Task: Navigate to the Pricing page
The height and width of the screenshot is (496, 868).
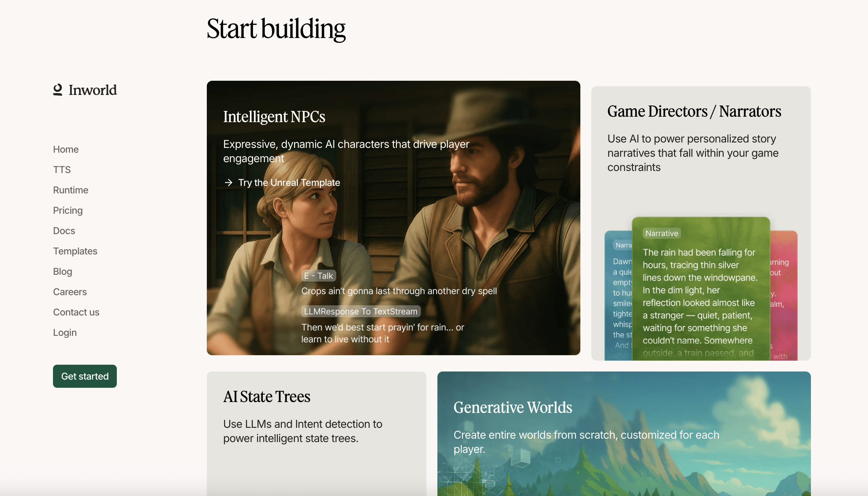Action: coord(68,210)
